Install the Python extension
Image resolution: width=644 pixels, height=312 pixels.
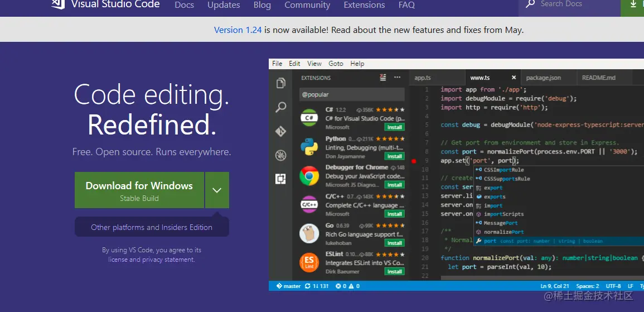click(x=395, y=156)
